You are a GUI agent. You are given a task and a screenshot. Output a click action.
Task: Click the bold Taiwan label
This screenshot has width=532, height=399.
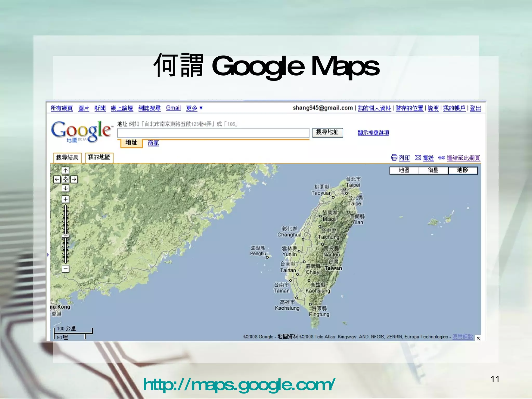pos(333,268)
